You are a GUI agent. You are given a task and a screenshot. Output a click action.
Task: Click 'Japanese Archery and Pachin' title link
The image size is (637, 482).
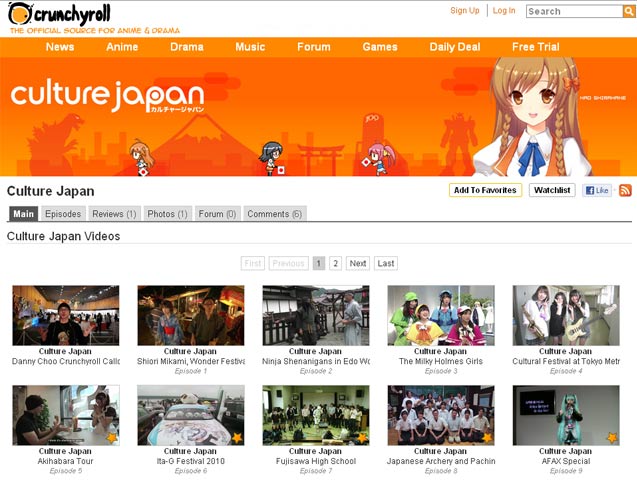pos(441,461)
